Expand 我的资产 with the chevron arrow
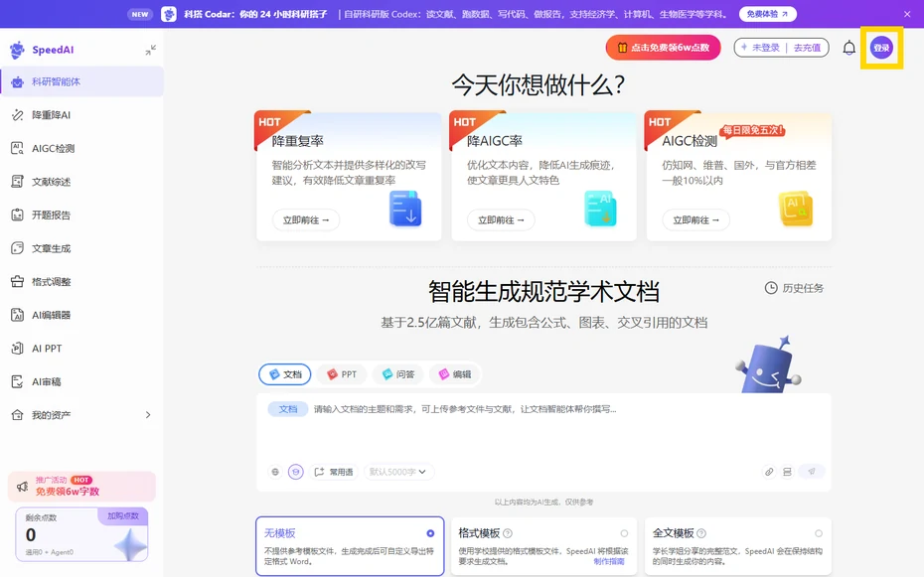The height and width of the screenshot is (577, 924). [x=148, y=415]
